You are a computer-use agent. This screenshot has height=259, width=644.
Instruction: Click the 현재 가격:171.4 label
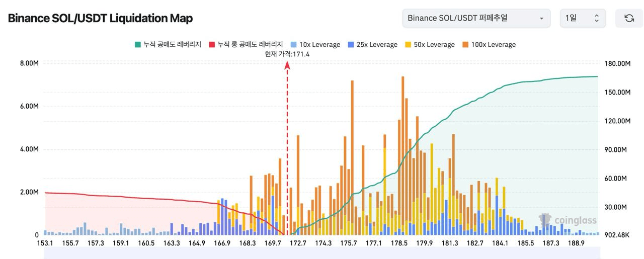click(x=287, y=54)
